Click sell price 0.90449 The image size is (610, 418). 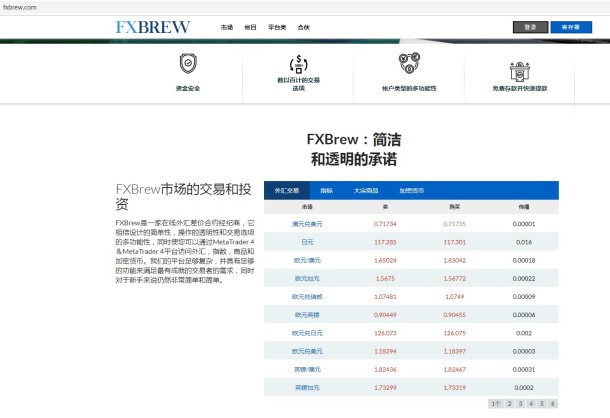pyautogui.click(x=385, y=315)
